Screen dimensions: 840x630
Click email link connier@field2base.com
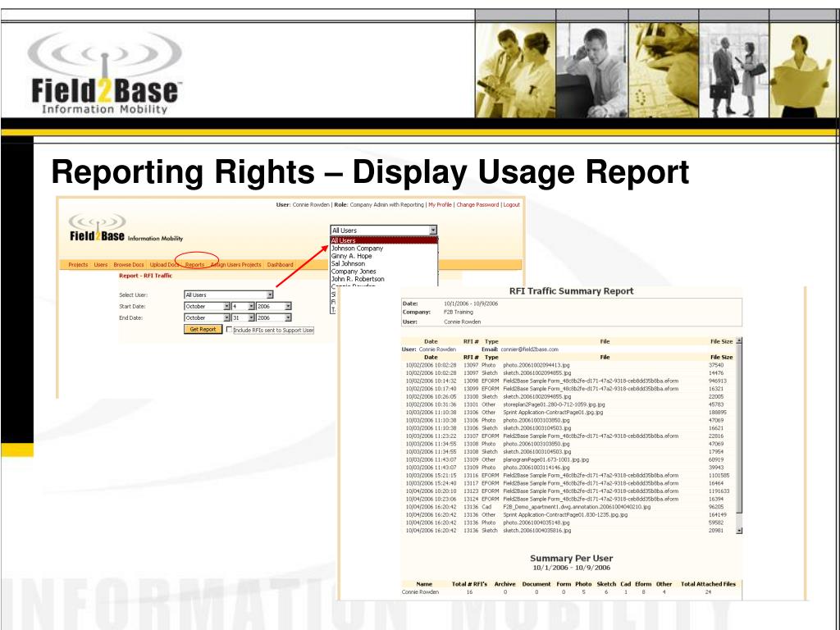pyautogui.click(x=529, y=349)
